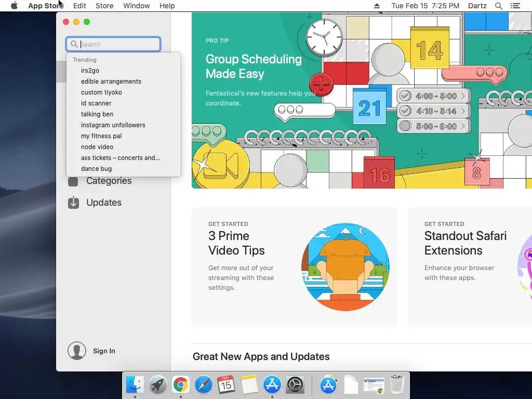Focus the App Store Search field
The width and height of the screenshot is (532, 399).
[x=113, y=44]
